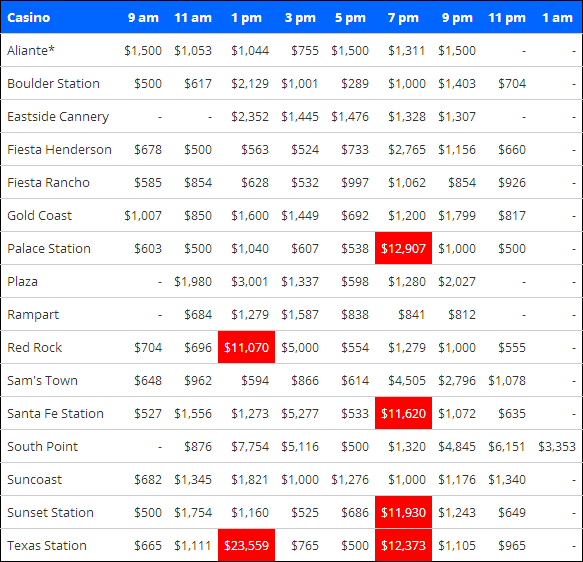Click the red $23,559 Texas Station cell
This screenshot has width=583, height=562.
tap(246, 545)
